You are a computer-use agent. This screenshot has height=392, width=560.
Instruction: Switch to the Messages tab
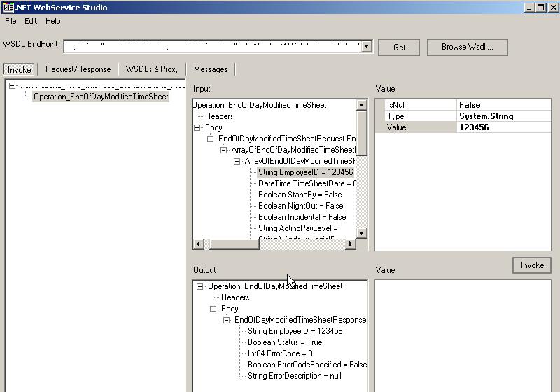point(211,69)
